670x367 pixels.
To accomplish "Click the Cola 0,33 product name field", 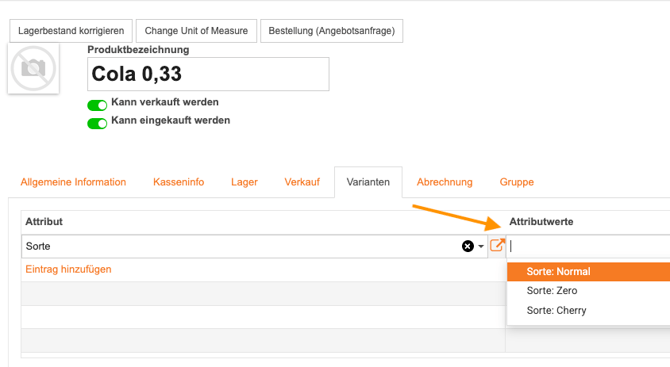I will coord(208,74).
